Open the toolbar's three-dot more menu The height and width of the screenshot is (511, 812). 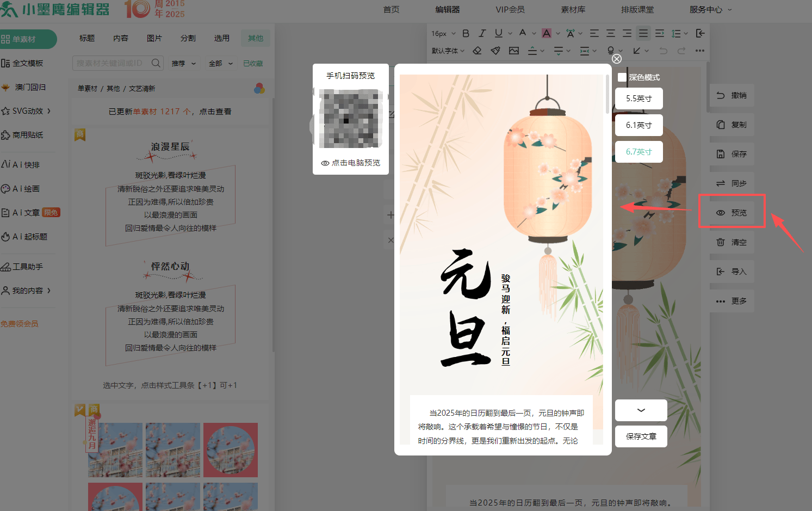pyautogui.click(x=700, y=51)
